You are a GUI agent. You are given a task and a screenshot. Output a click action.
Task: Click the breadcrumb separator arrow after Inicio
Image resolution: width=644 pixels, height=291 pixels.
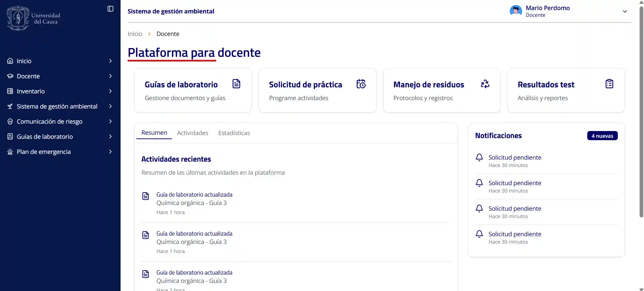click(x=149, y=34)
